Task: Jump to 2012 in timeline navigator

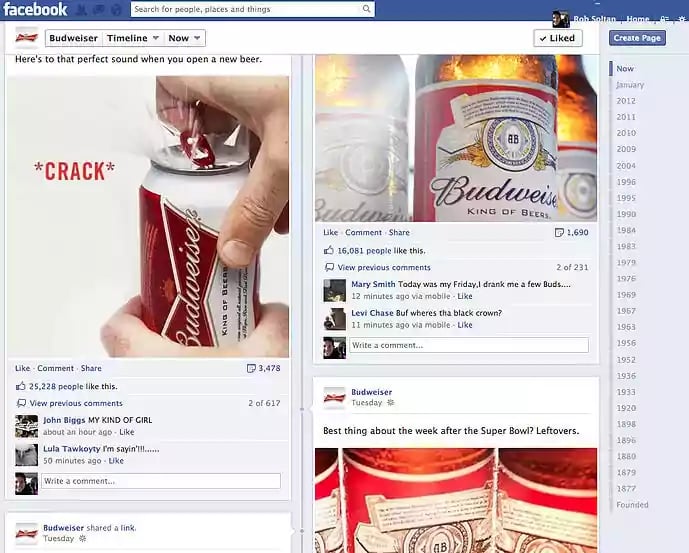Action: click(626, 101)
